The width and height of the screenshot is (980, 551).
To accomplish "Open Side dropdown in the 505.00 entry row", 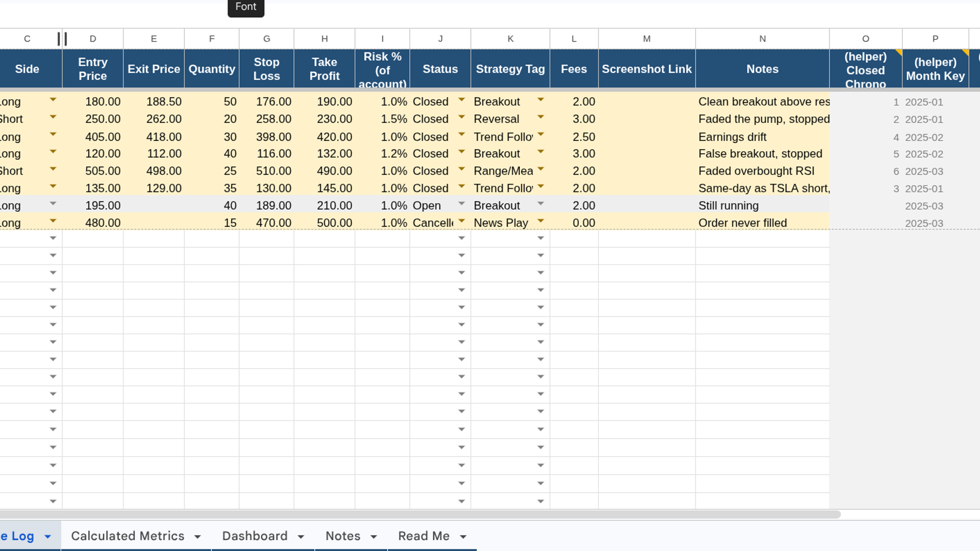I will point(53,169).
